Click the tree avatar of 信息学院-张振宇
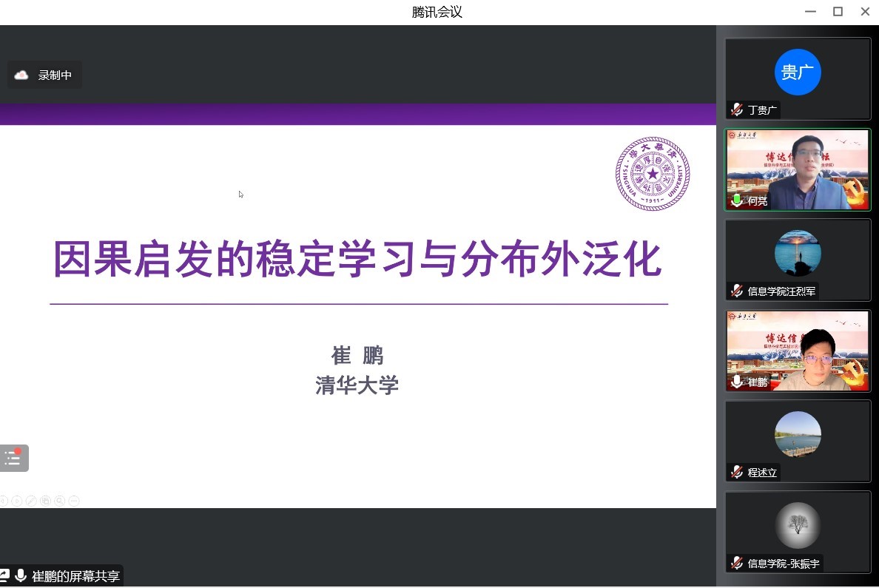This screenshot has width=879, height=588. [798, 525]
